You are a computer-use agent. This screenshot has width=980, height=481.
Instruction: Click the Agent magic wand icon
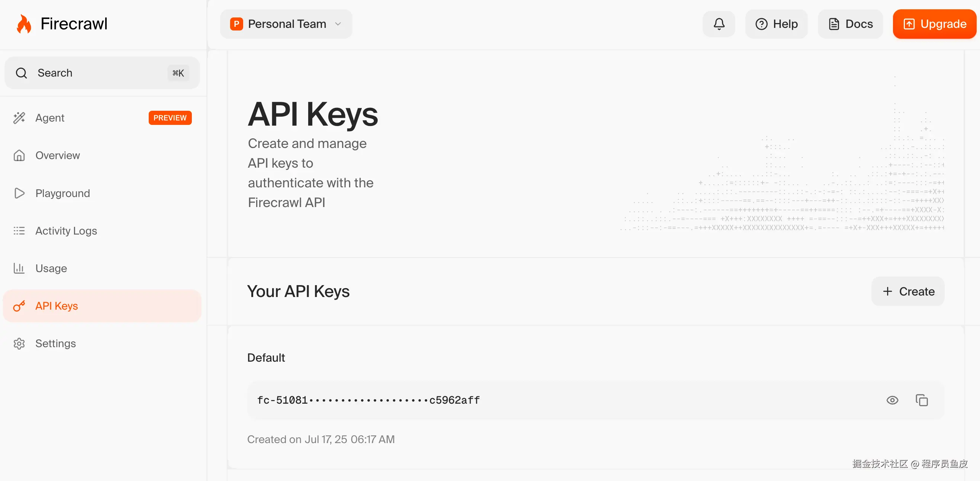[19, 118]
